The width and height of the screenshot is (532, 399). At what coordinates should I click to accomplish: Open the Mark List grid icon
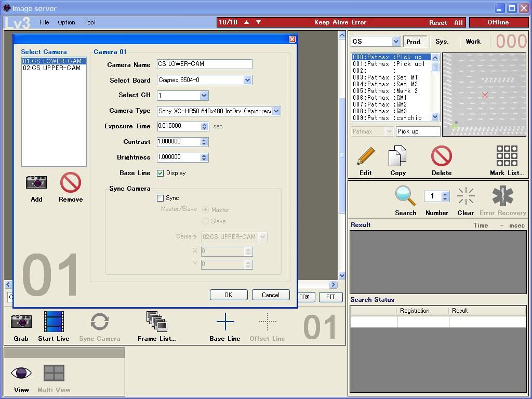507,156
